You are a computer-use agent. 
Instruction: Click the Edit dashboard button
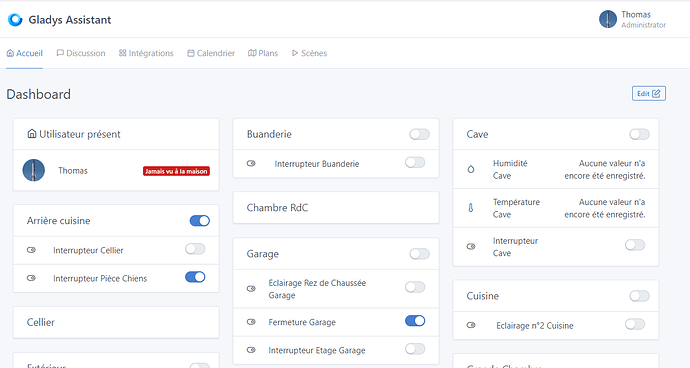coord(649,93)
